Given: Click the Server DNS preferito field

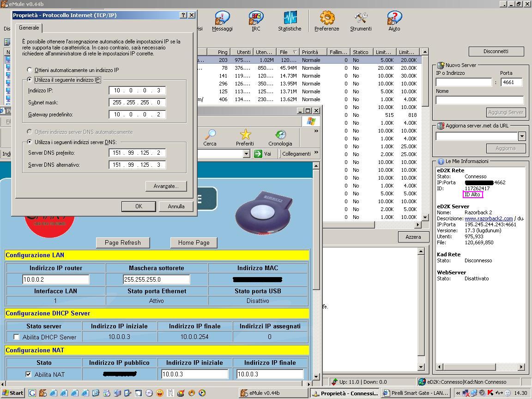Looking at the screenshot, I should tap(137, 153).
